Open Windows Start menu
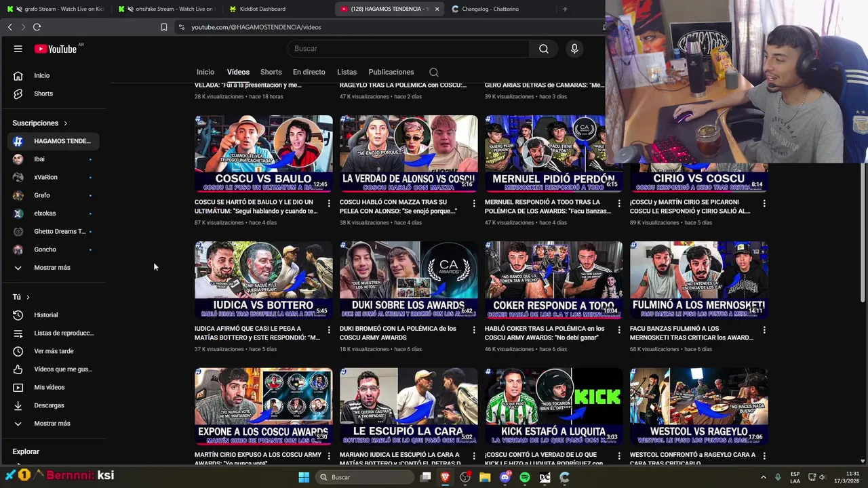Image resolution: width=868 pixels, height=488 pixels. [x=304, y=477]
